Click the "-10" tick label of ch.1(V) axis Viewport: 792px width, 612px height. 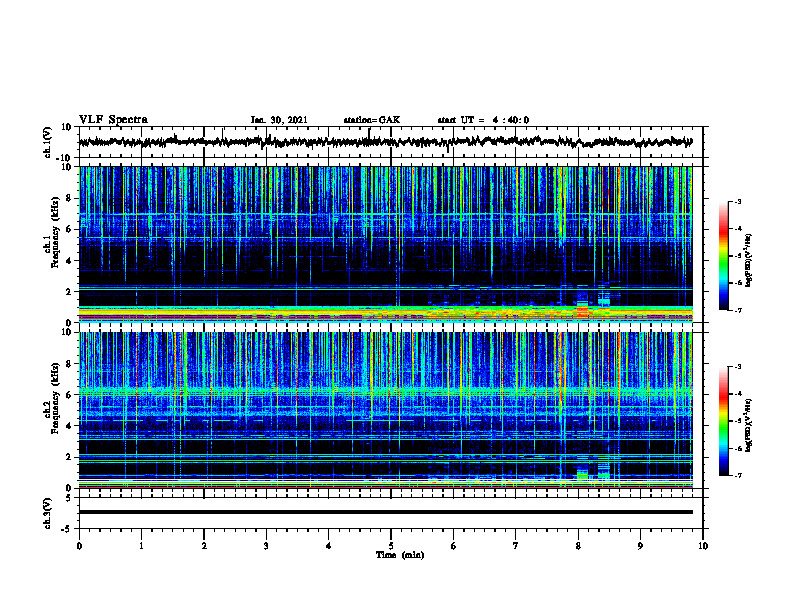point(64,158)
